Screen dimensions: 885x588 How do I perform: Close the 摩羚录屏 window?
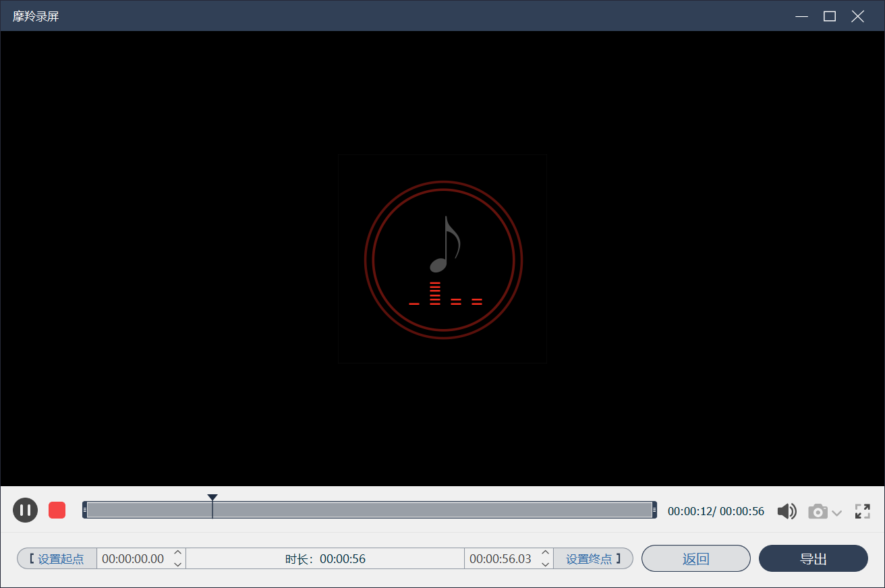pos(858,16)
